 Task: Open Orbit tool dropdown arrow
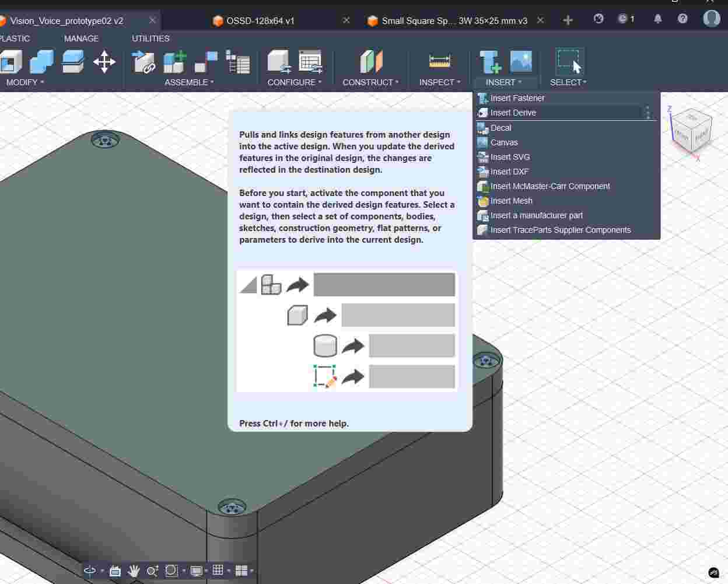click(102, 571)
